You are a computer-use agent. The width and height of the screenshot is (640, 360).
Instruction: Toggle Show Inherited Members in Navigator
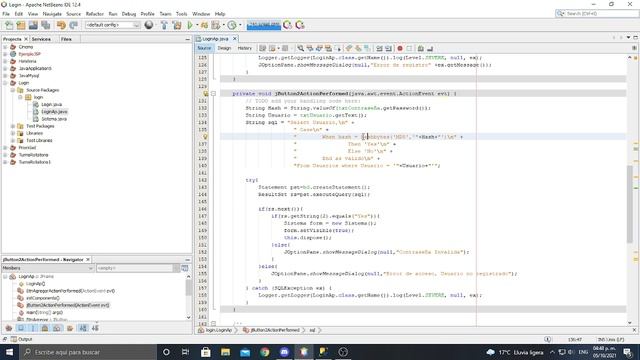click(9, 328)
